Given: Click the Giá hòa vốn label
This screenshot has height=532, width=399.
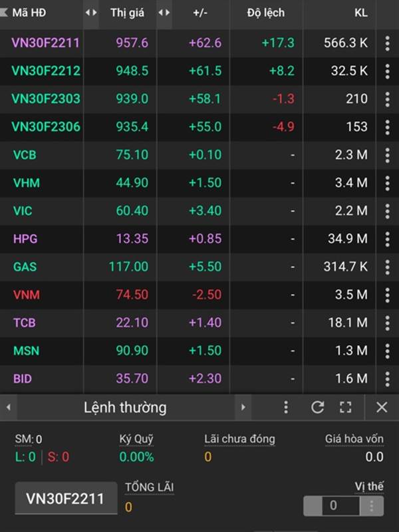Looking at the screenshot, I should click(x=354, y=439).
